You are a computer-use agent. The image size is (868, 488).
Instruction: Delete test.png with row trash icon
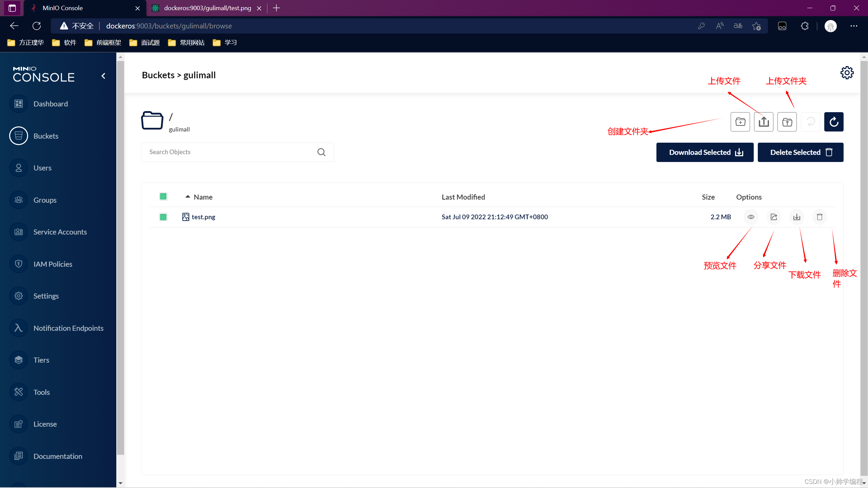[820, 217]
